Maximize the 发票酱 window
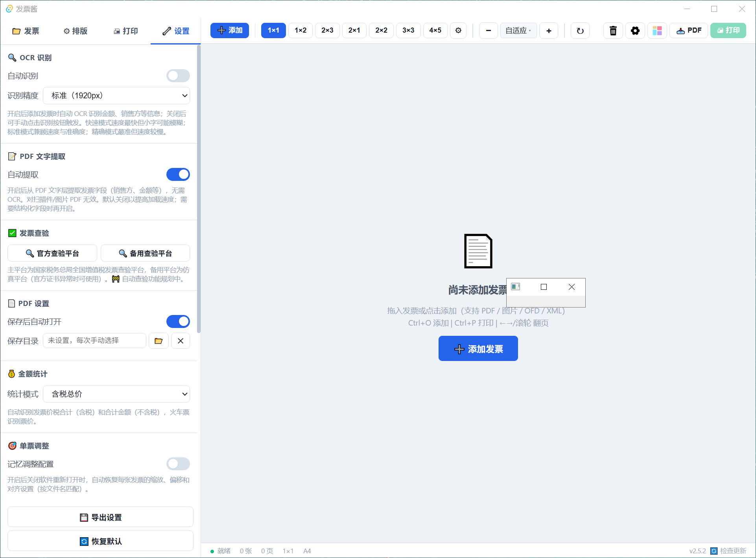 [714, 9]
